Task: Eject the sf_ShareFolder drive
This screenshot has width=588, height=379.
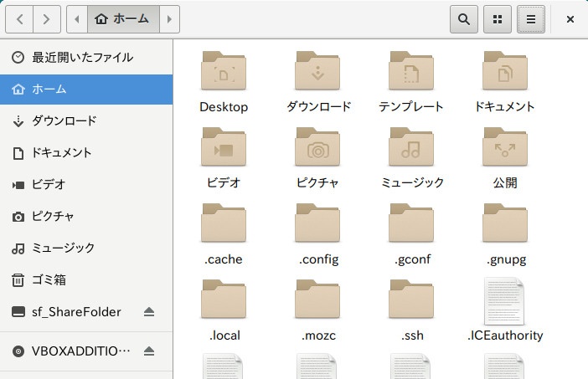Action: click(149, 311)
